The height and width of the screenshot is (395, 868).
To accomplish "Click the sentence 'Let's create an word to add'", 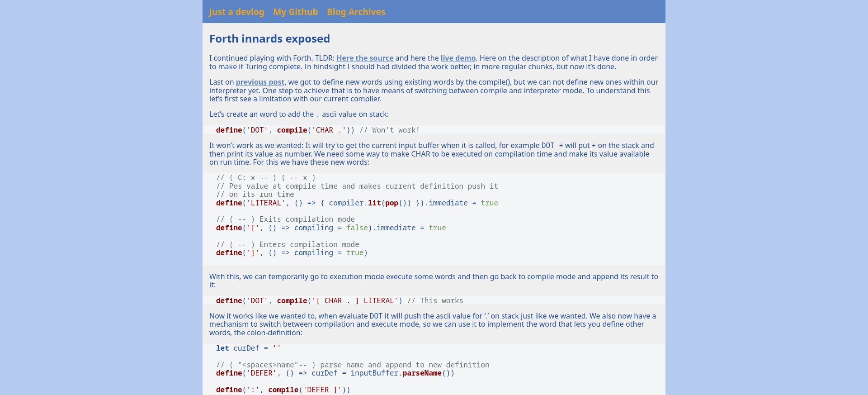I will point(299,114).
